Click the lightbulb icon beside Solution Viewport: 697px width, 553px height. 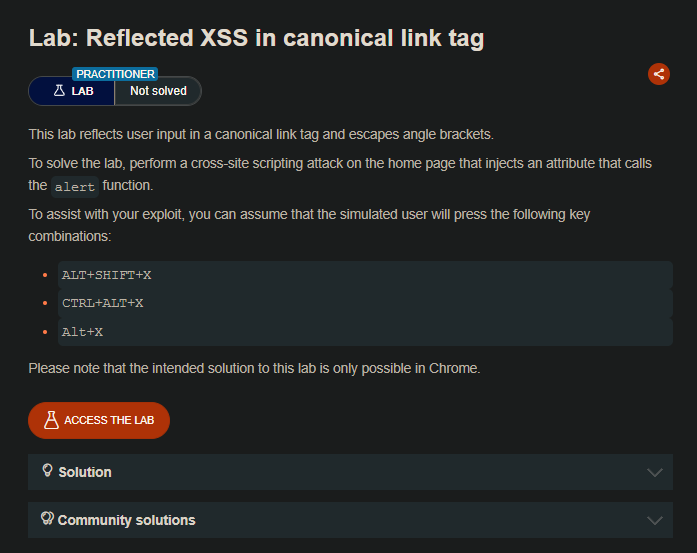click(46, 471)
